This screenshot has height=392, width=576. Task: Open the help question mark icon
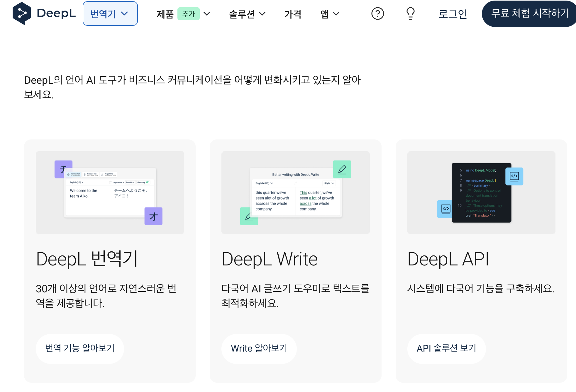(x=377, y=13)
